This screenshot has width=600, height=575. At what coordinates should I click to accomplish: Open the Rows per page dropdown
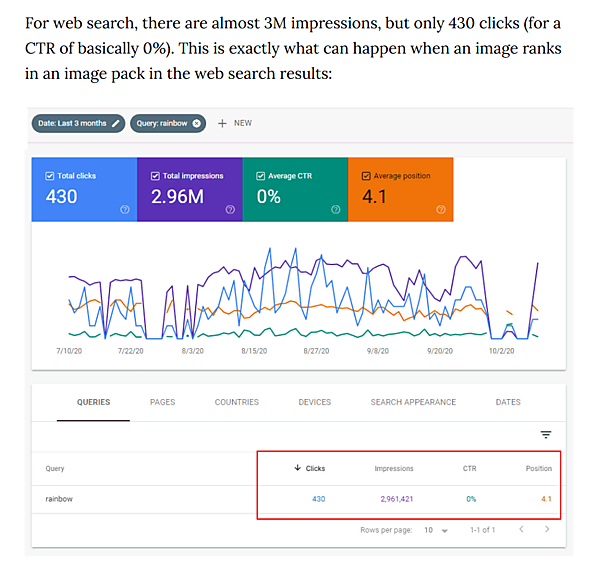pyautogui.click(x=436, y=530)
